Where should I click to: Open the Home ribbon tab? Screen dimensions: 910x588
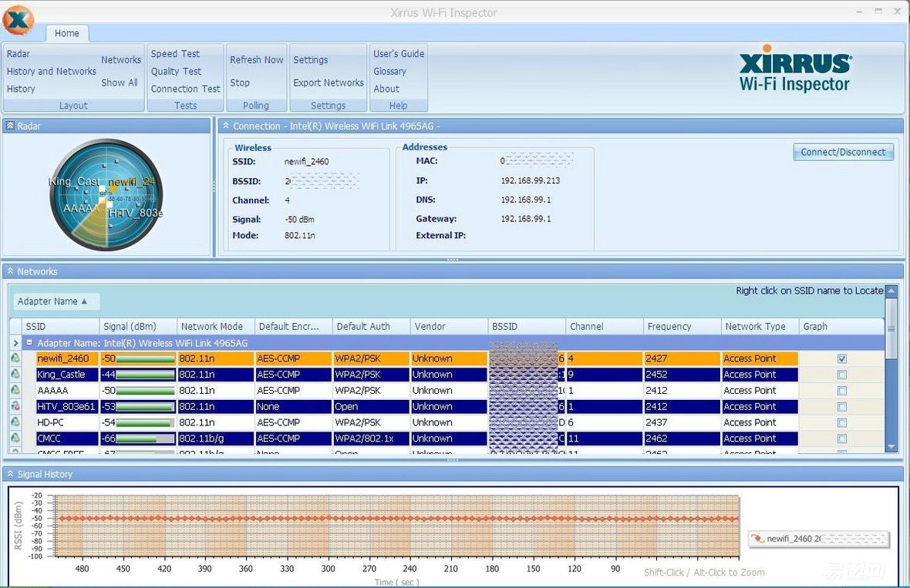[67, 33]
